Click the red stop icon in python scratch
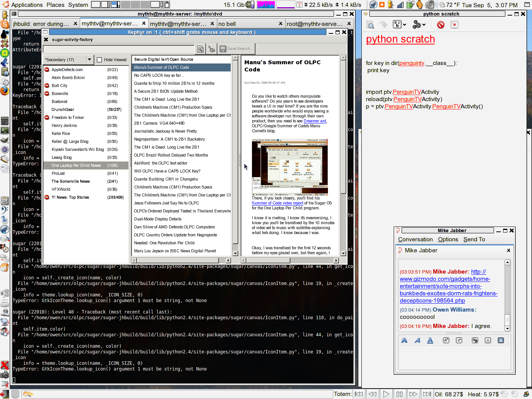Image resolution: width=532 pixels, height=399 pixels. (x=441, y=25)
